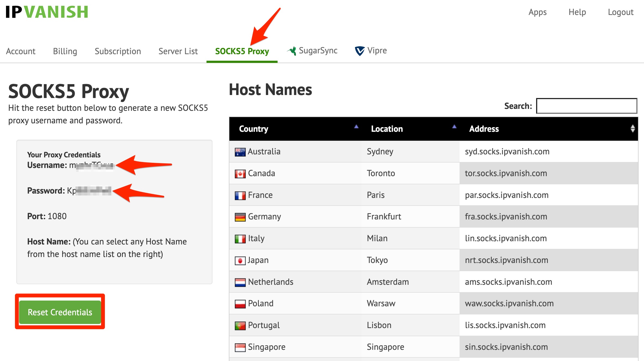Click the Canada country name
The image size is (644, 361).
click(262, 173)
